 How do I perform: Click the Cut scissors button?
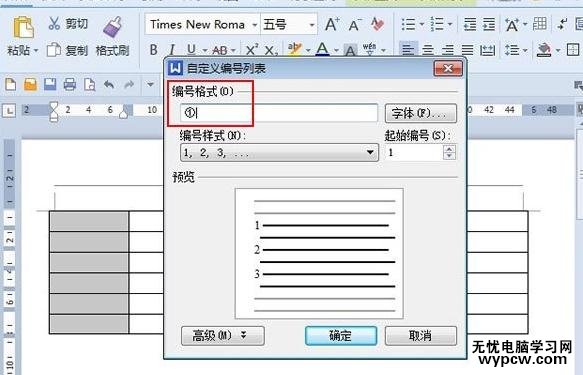68,24
